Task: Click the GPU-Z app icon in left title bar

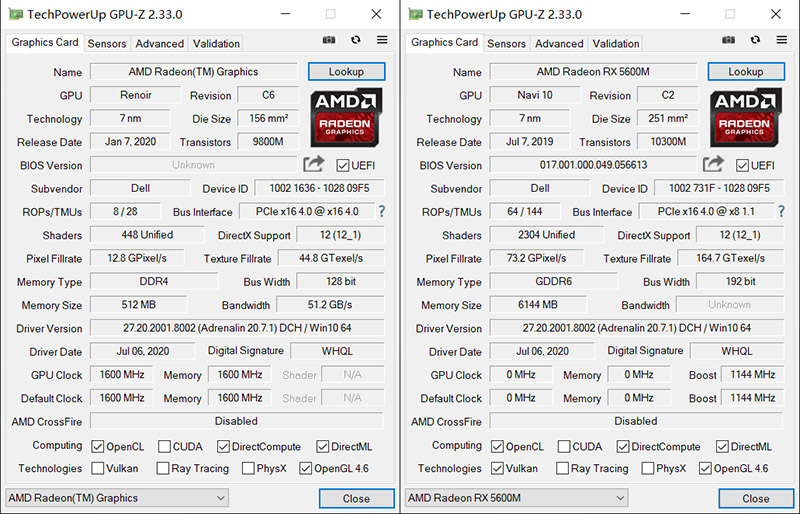Action: pyautogui.click(x=15, y=14)
